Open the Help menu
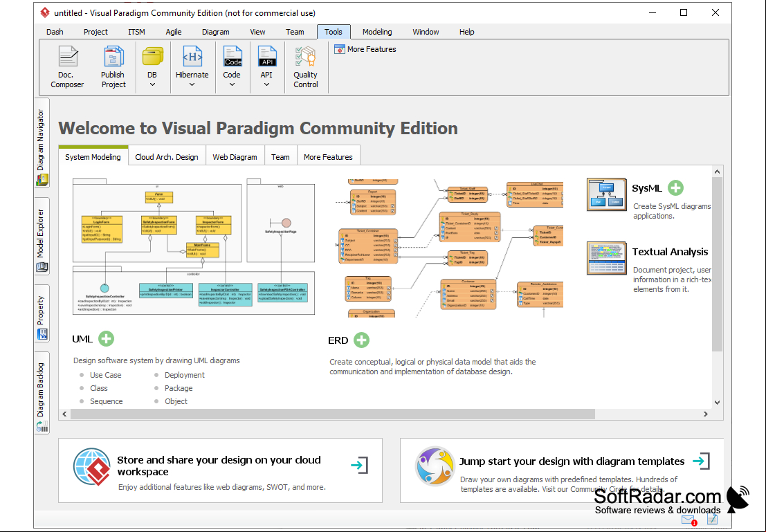This screenshot has width=766, height=532. click(x=467, y=32)
